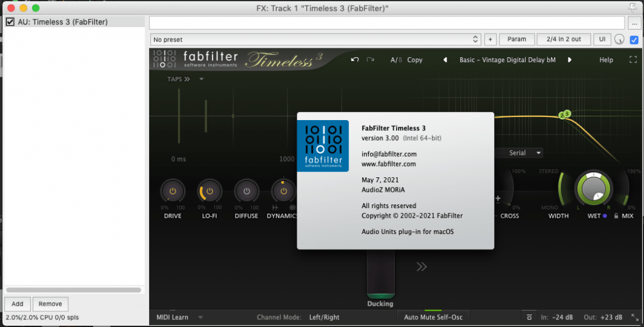
Task: Toggle Auto Mute Self-Osc
Action: click(433, 317)
